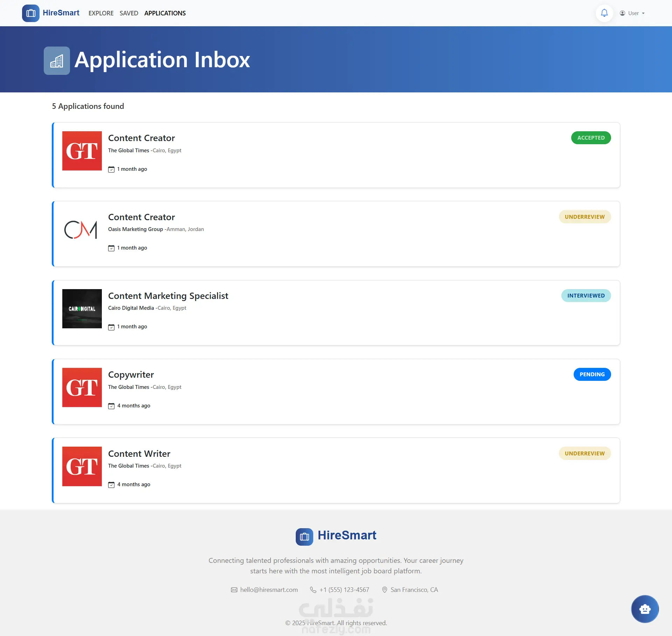Select the APPLICATIONS nav item

(165, 13)
